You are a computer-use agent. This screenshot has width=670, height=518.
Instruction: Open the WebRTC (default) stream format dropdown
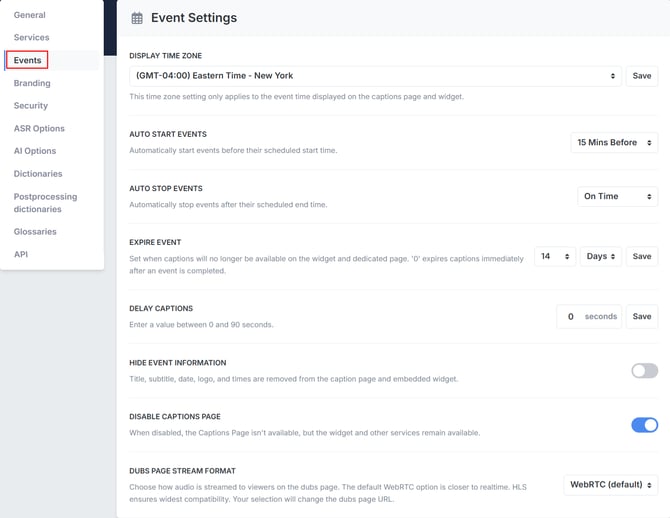[x=611, y=485]
